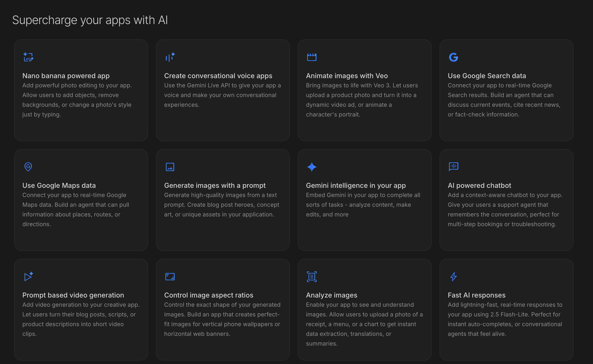Viewport: 593px width, 364px height.
Task: Click the video play sparkle icon
Action: [x=28, y=276]
